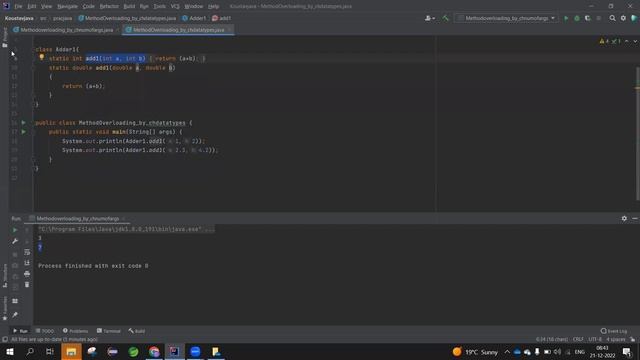Open weather widget showing 19°C Sunny
The image size is (640, 360).
click(x=475, y=352)
